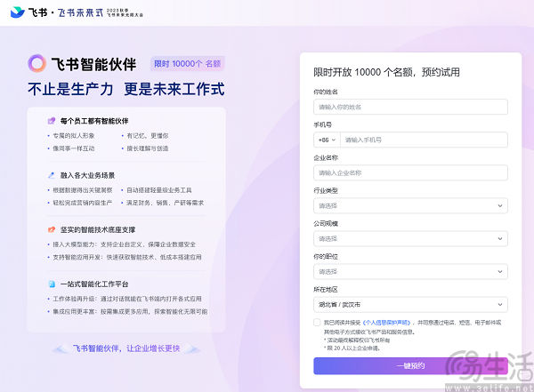This screenshot has height=392, width=534.
Task: Open the 行业类型 dropdown
Action: click(x=410, y=206)
